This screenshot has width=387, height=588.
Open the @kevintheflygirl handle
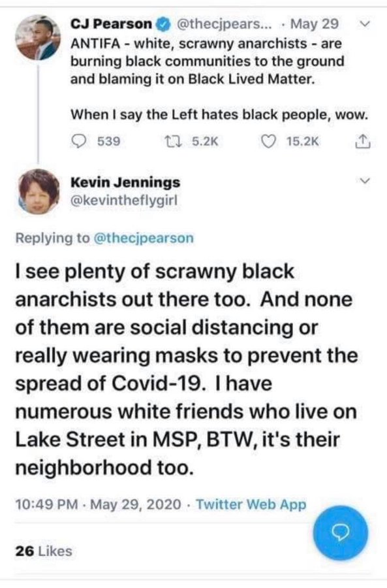pyautogui.click(x=124, y=201)
